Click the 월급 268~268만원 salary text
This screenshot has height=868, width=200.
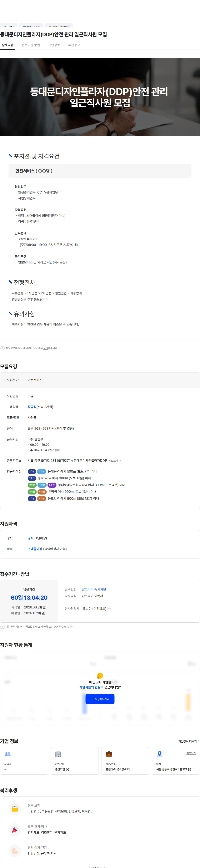(51, 429)
